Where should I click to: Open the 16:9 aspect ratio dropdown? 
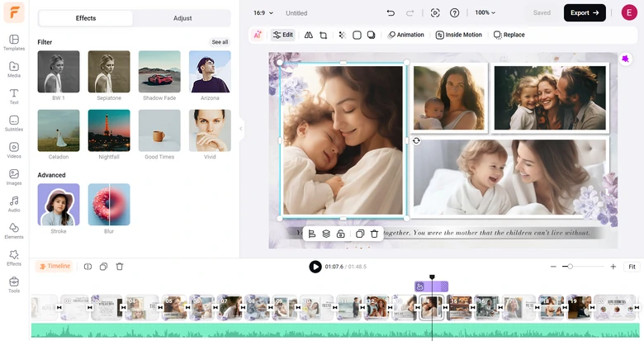pos(263,13)
